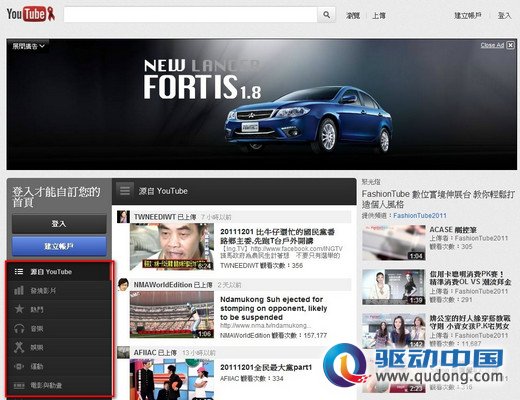Open 辦公室的好人緣穿搭教戰守則 video title
This screenshot has width=520, height=400.
(470, 322)
